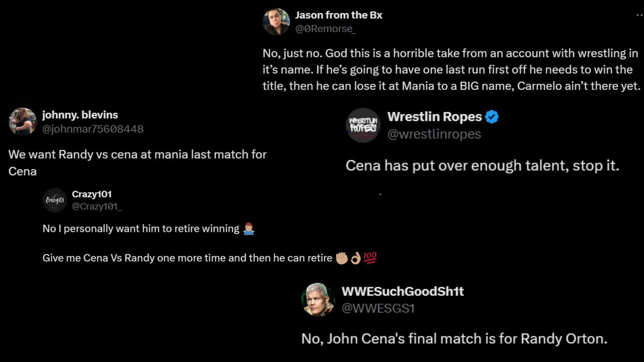Open the @WWESGS1 handle

coord(378,308)
